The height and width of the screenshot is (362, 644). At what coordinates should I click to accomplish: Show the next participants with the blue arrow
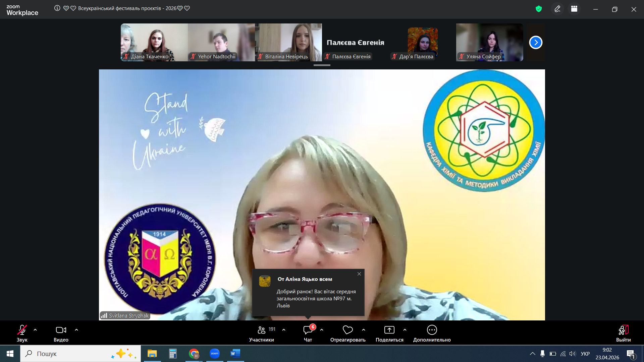coord(536,42)
